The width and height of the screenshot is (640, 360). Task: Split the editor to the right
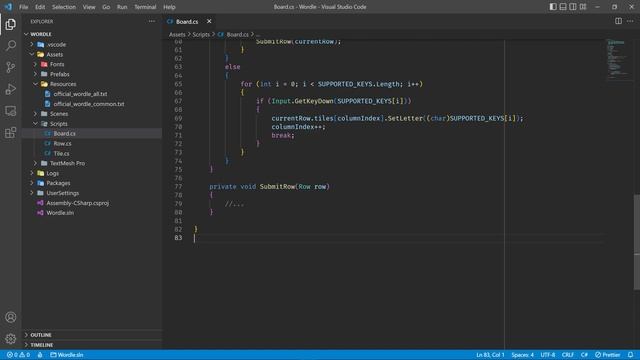[618, 21]
